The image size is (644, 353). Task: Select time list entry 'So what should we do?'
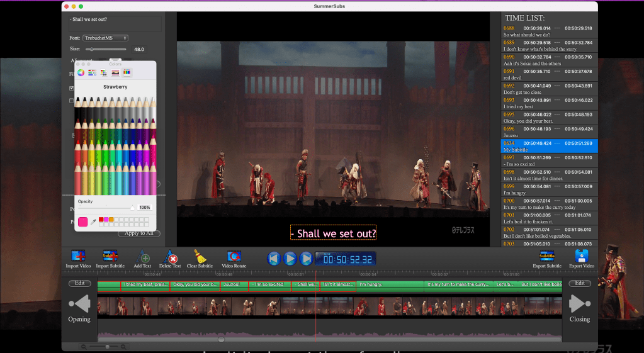(550, 31)
